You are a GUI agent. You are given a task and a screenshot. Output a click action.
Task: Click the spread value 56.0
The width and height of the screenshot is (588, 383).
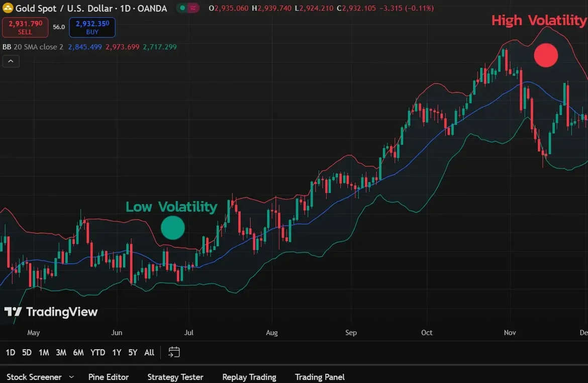[x=59, y=27]
